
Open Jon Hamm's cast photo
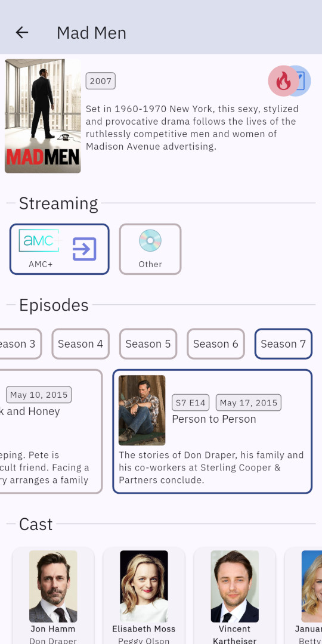tap(53, 587)
